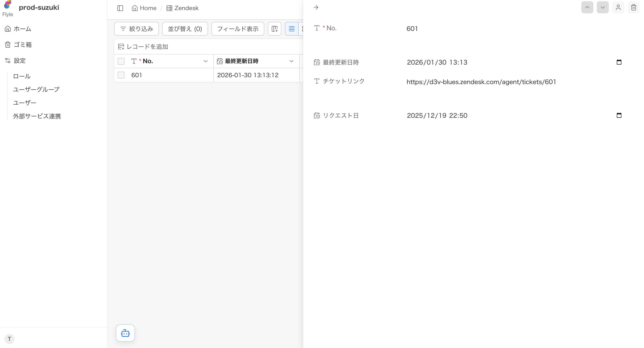
Task: Open ユーザーグループ settings item
Action: (x=36, y=89)
